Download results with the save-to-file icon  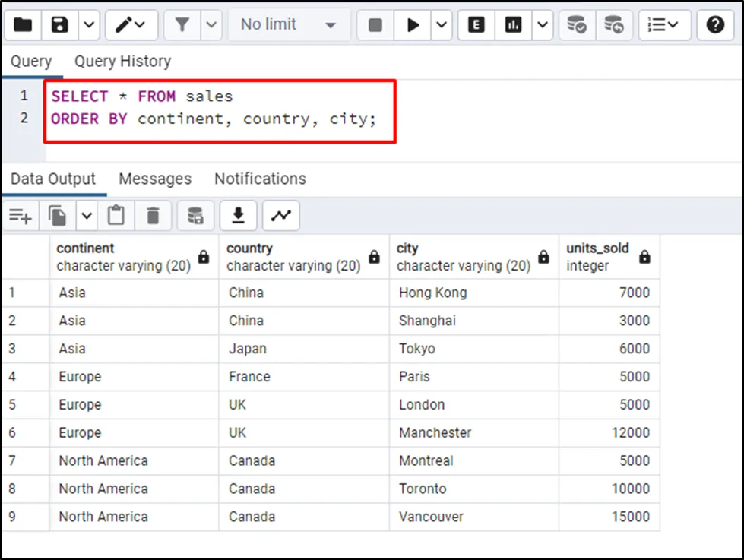tap(239, 217)
